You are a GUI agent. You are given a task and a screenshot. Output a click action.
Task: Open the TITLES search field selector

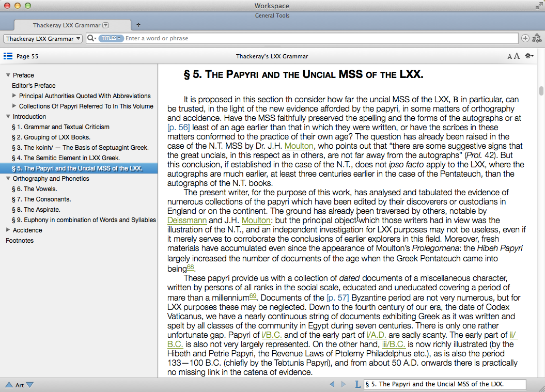coord(111,38)
